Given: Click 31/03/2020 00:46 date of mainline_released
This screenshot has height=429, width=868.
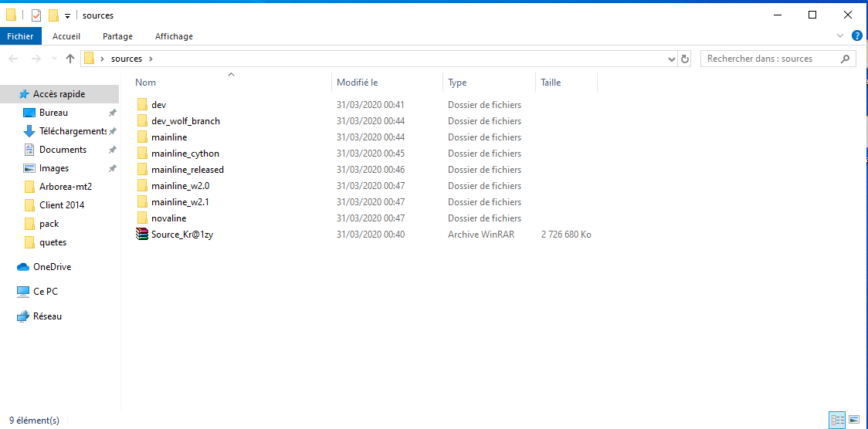Looking at the screenshot, I should pyautogui.click(x=371, y=170).
